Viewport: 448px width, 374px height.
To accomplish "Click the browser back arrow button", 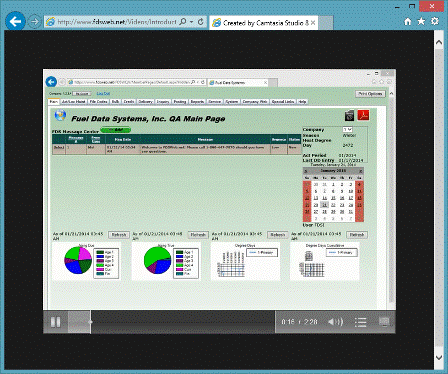I will pyautogui.click(x=15, y=22).
